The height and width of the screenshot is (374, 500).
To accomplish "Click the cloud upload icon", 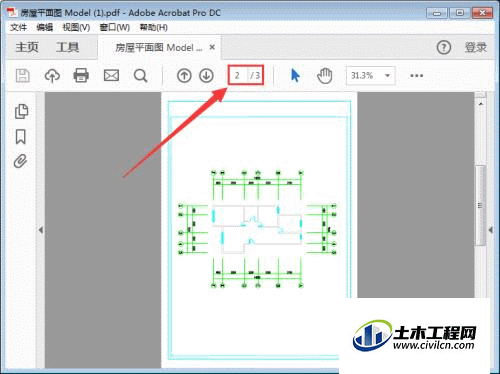I will (x=52, y=76).
